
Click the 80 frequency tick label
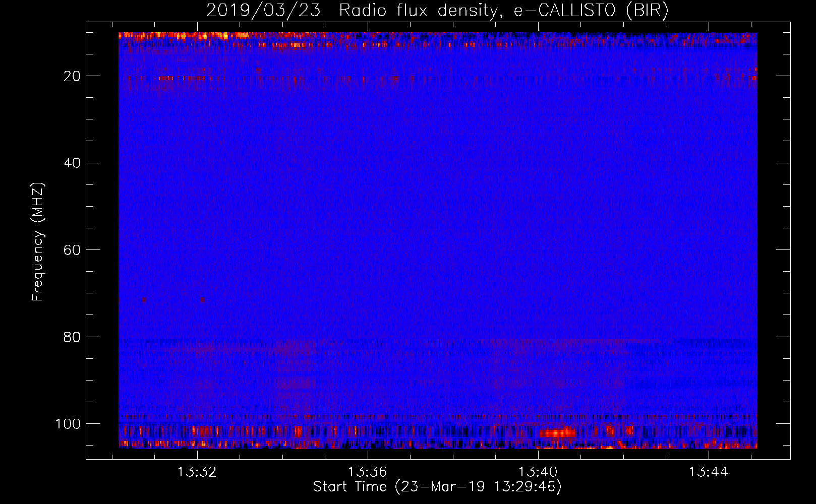(x=72, y=337)
